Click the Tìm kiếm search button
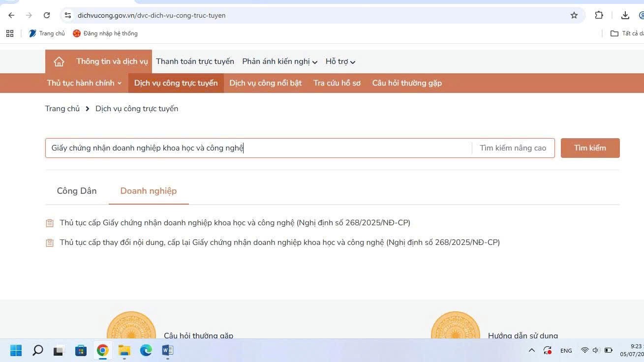The height and width of the screenshot is (362, 644). pyautogui.click(x=590, y=148)
